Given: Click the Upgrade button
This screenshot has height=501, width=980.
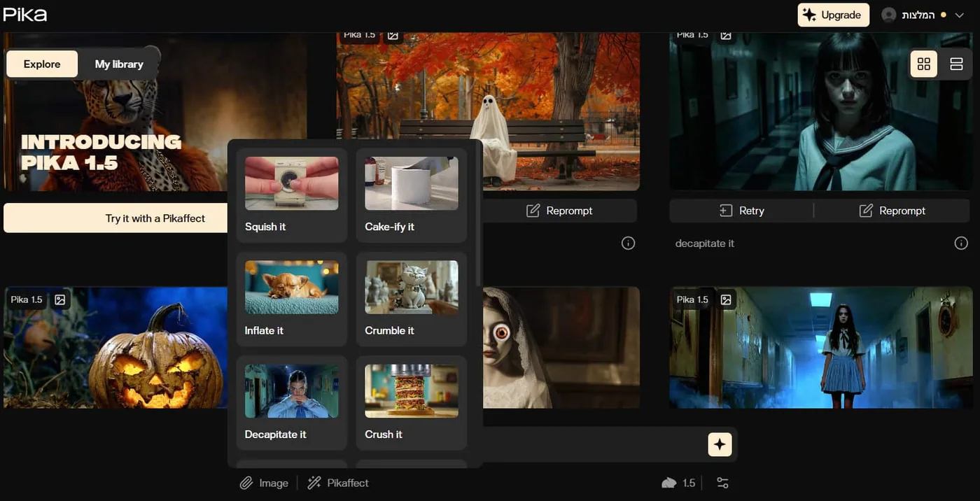Looking at the screenshot, I should click(x=833, y=15).
